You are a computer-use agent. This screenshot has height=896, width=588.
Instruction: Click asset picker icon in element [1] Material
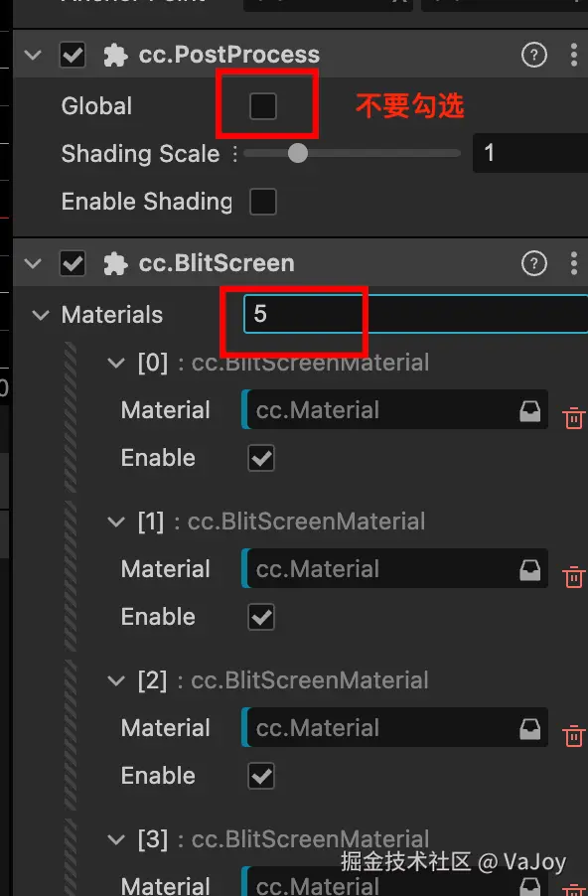point(529,569)
